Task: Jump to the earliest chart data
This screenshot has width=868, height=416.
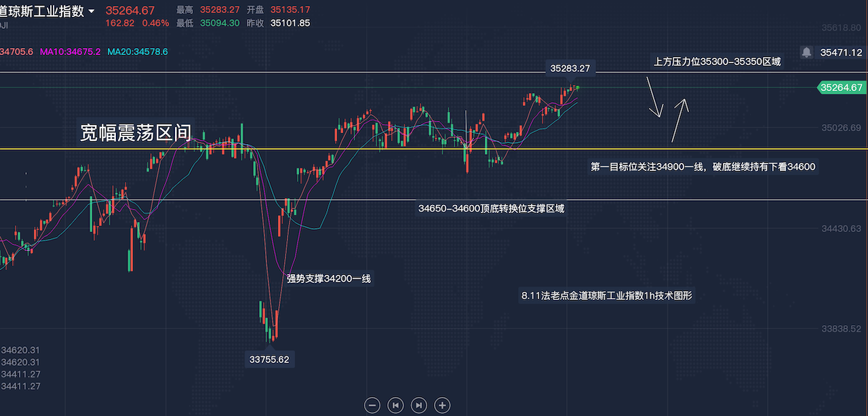Action: 395,405
